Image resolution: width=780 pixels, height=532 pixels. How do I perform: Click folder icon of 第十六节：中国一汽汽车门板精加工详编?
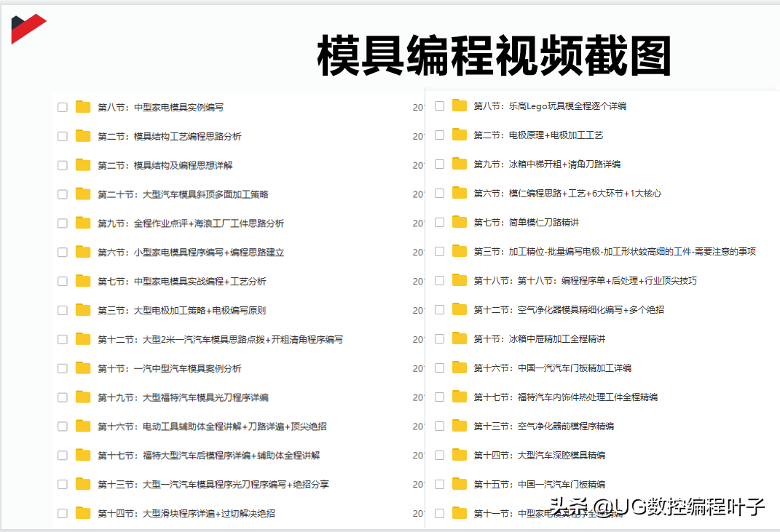click(459, 368)
